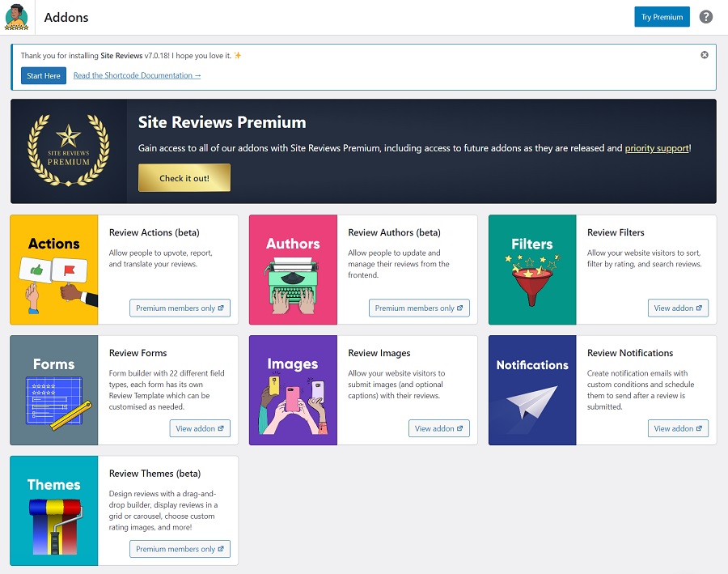
Task: Click the Review Themes (beta) title
Action: pos(154,473)
